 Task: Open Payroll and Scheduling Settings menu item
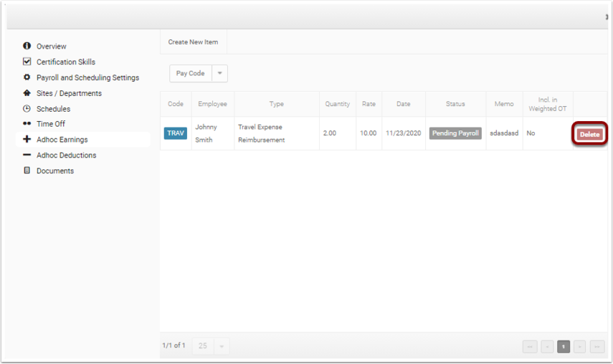coord(87,77)
